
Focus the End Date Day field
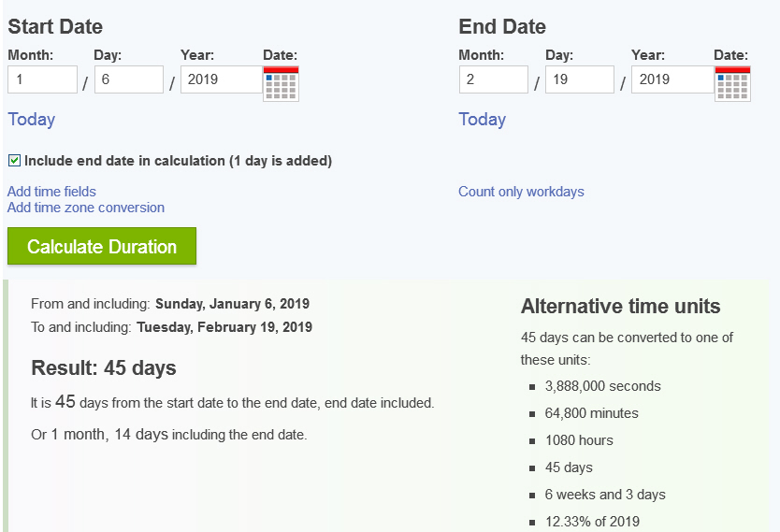coord(580,79)
